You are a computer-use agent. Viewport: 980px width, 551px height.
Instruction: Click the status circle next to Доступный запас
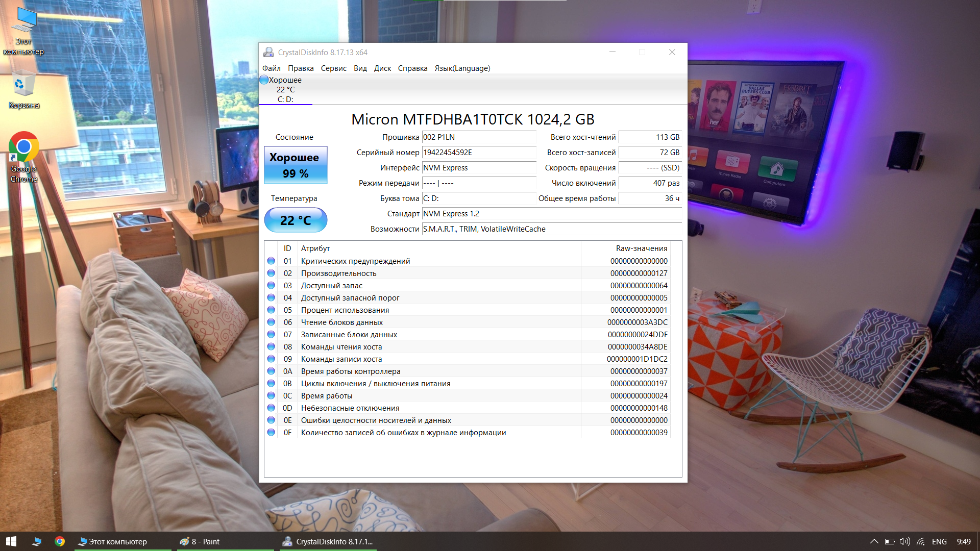271,285
